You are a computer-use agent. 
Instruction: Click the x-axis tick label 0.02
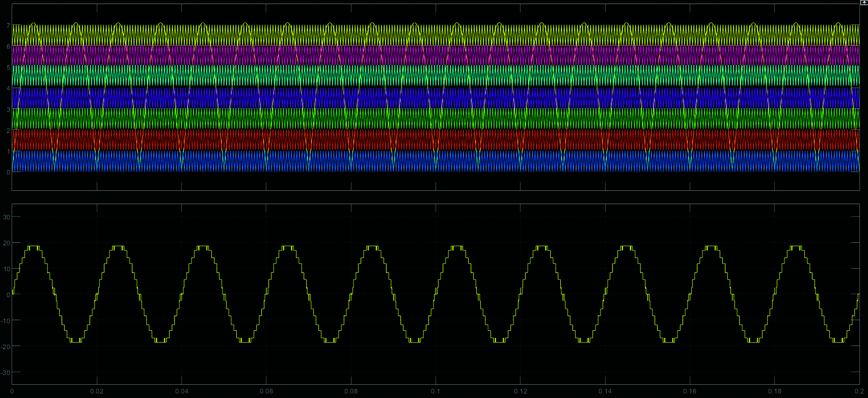point(97,391)
